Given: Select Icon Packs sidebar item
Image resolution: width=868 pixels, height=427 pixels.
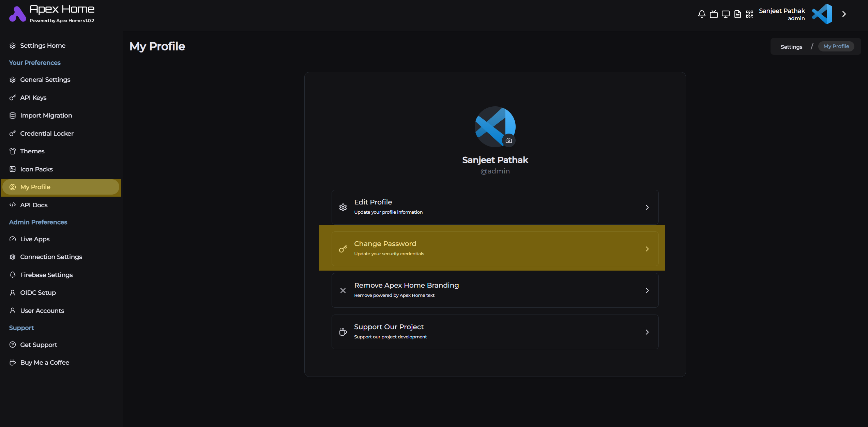Looking at the screenshot, I should click(36, 169).
